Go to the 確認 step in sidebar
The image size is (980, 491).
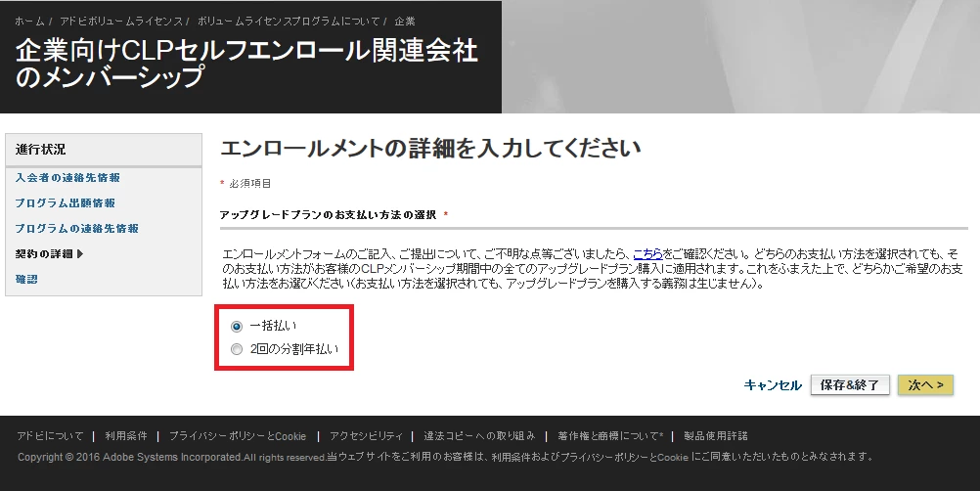(x=26, y=279)
